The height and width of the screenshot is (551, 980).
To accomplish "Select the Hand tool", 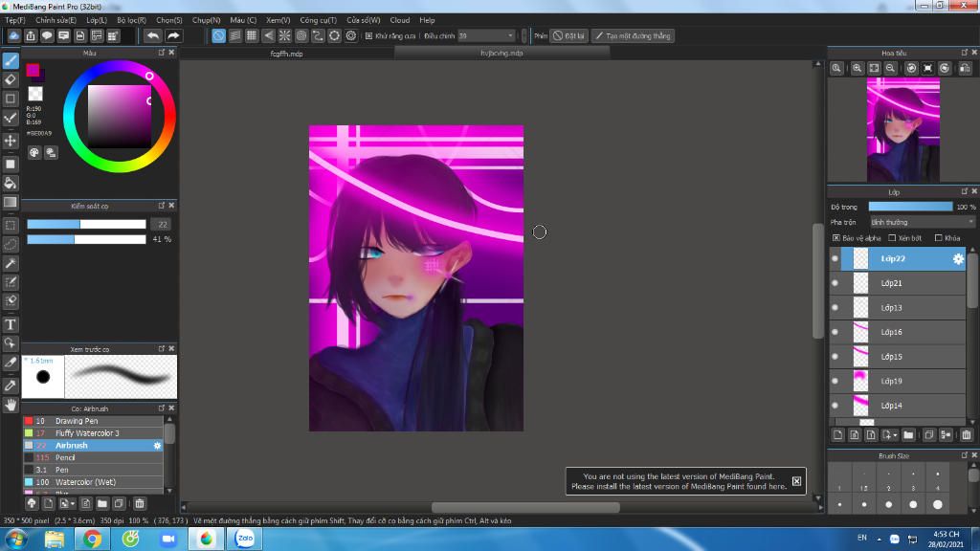I will 11,405.
